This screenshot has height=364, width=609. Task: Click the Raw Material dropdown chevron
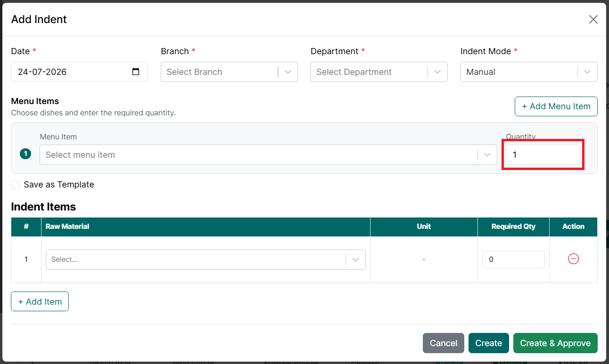(356, 259)
